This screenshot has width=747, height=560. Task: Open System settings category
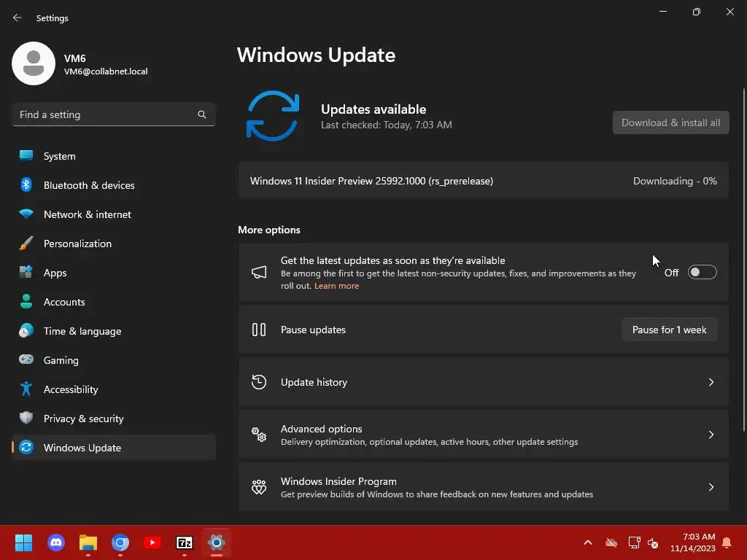114,156
